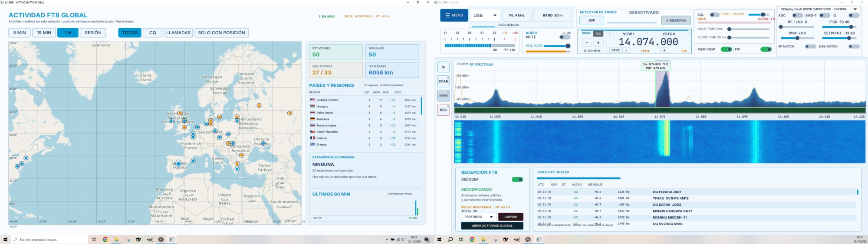Select the orange map marker near Finland

[259, 105]
